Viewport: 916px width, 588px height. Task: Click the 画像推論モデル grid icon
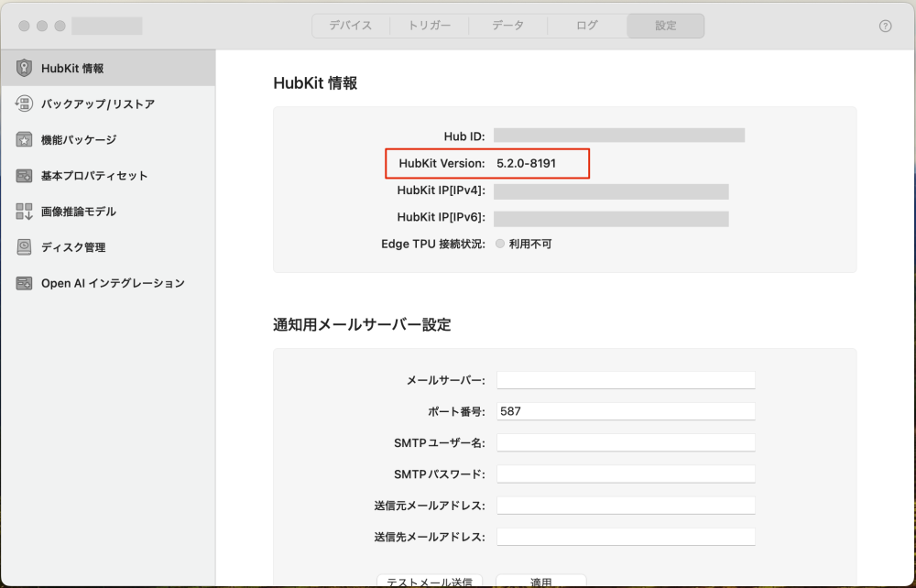pyautogui.click(x=24, y=212)
